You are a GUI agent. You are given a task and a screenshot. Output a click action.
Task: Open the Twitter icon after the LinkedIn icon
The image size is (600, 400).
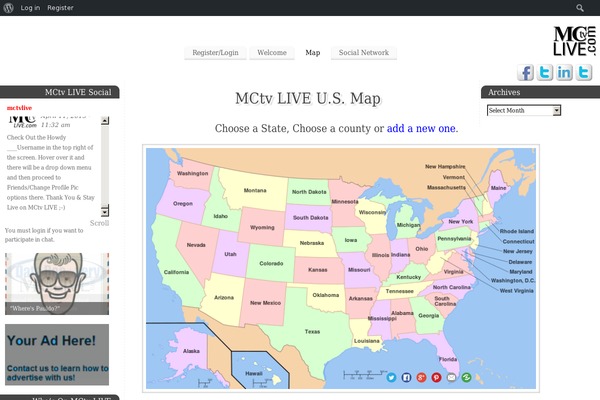(584, 72)
